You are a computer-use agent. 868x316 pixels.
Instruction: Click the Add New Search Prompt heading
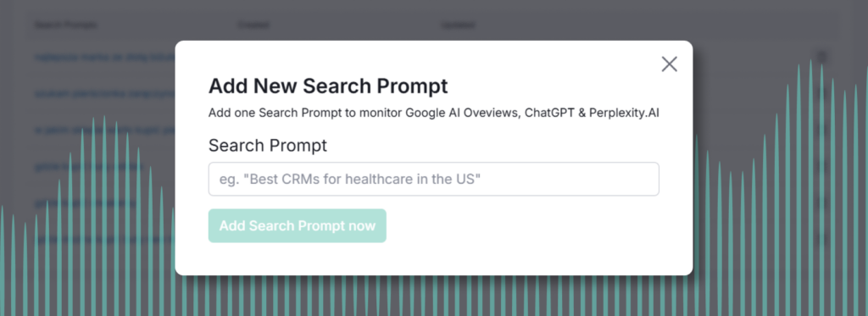click(328, 86)
